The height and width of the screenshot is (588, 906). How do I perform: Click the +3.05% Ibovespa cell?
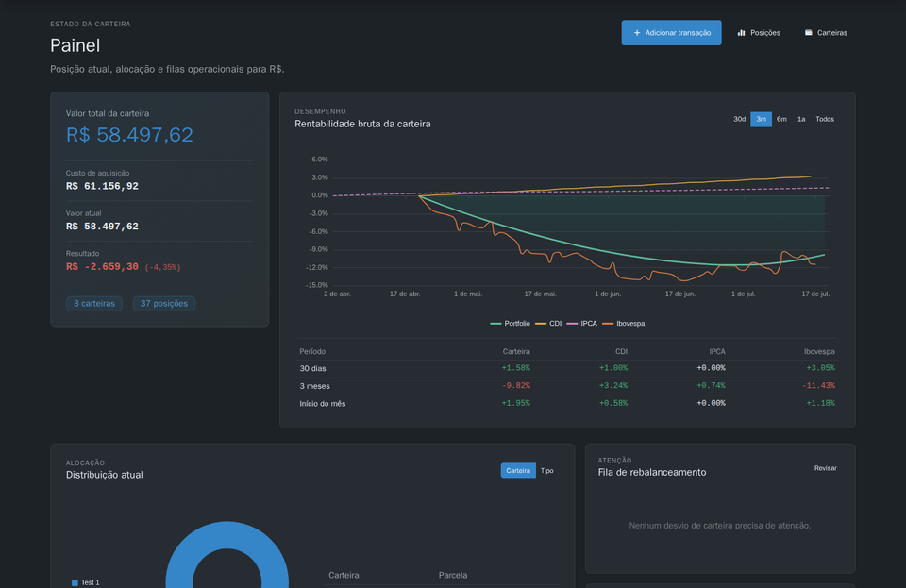[x=820, y=368]
